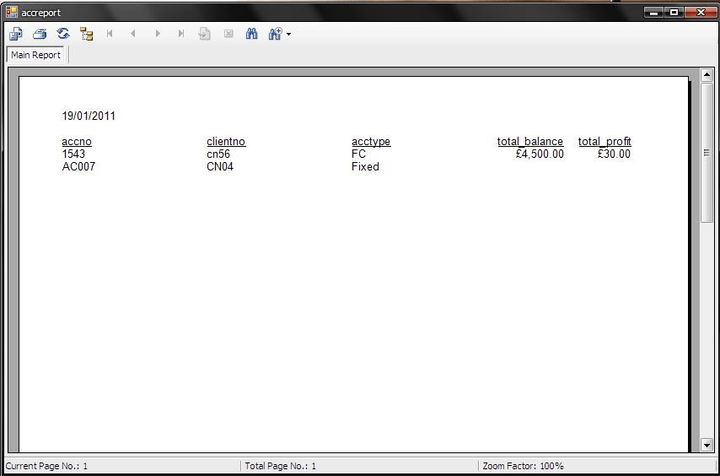The image size is (720, 476).
Task: Go to the first page arrow
Action: click(109, 34)
